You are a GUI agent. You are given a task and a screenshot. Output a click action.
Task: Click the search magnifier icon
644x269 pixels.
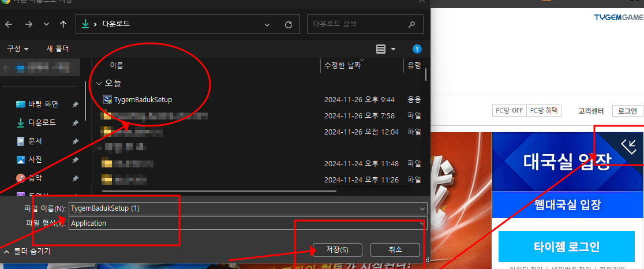(x=411, y=25)
